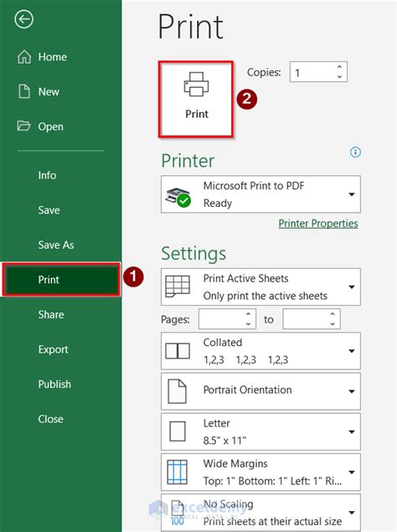Click the Portrait Orientation page icon

(x=177, y=391)
